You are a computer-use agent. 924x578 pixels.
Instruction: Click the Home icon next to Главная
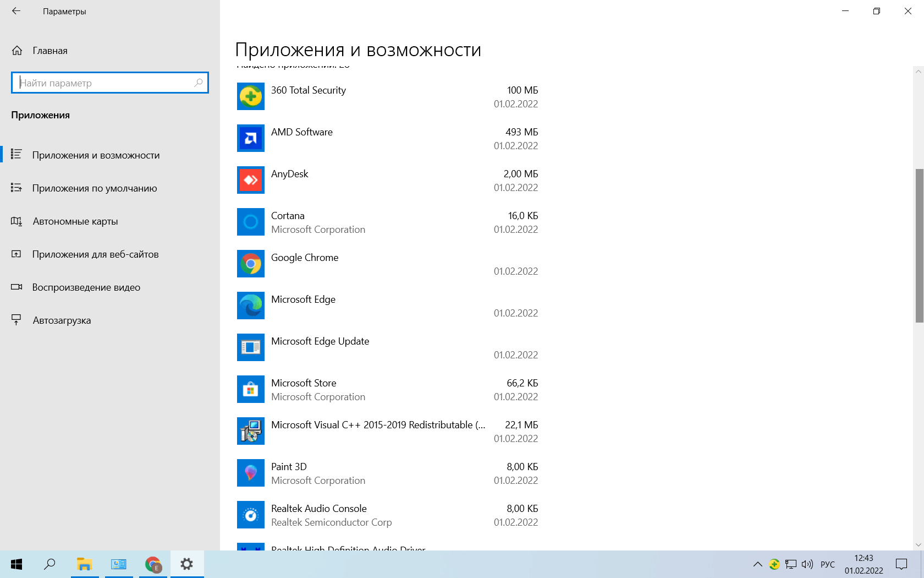[17, 51]
